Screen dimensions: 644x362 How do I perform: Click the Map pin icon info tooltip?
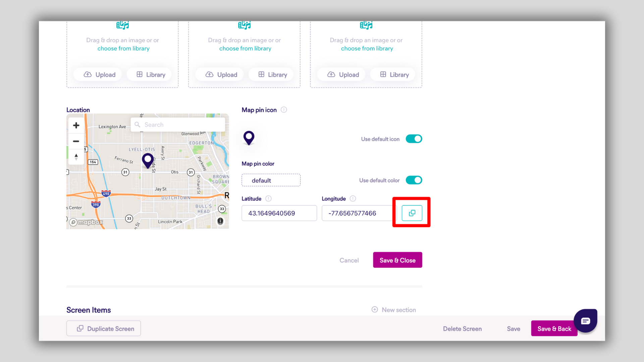(x=284, y=110)
